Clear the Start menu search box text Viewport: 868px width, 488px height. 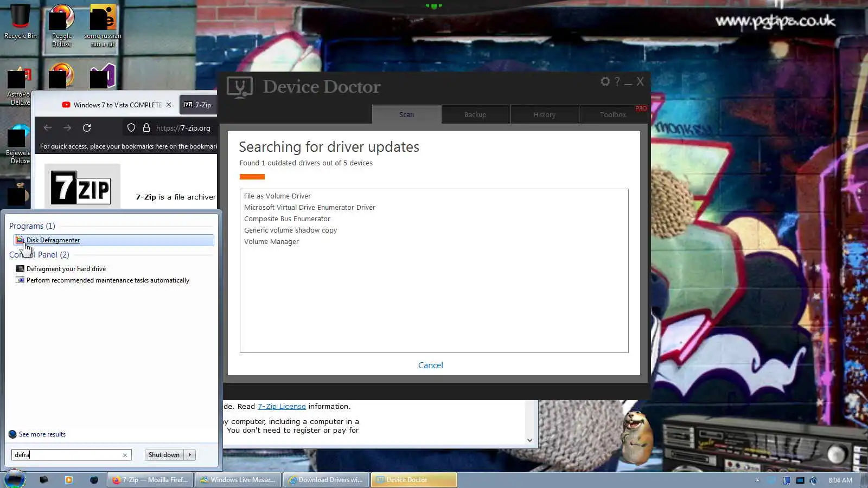point(125,455)
